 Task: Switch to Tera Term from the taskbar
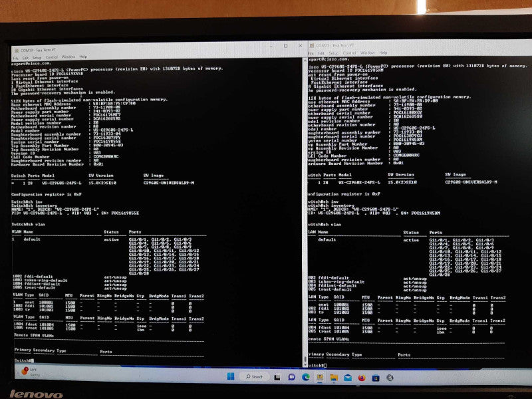[x=320, y=377]
